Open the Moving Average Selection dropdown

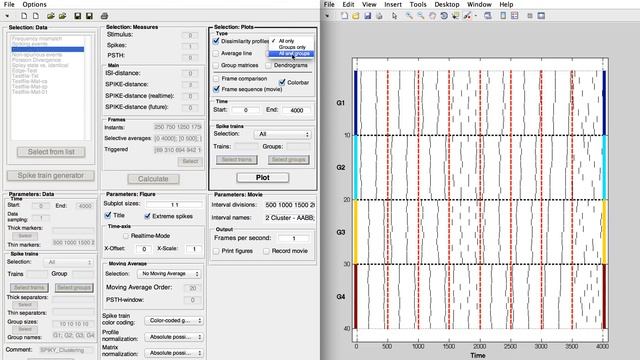click(x=169, y=273)
